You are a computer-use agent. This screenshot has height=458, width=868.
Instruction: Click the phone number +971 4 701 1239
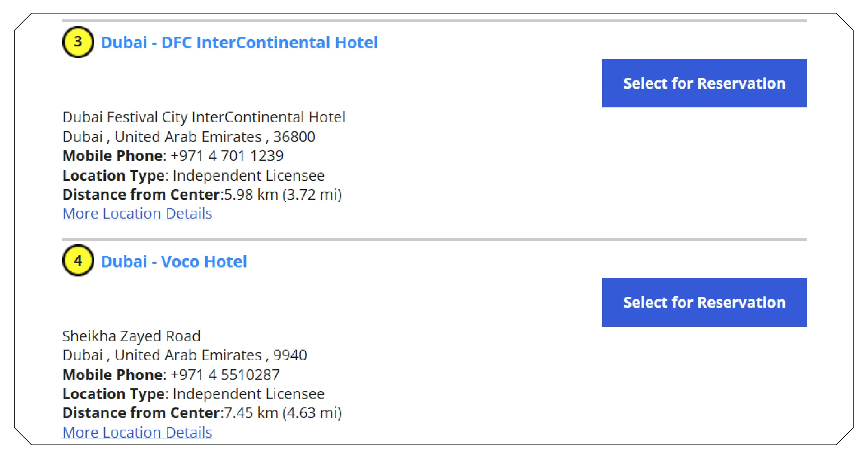coord(227,156)
